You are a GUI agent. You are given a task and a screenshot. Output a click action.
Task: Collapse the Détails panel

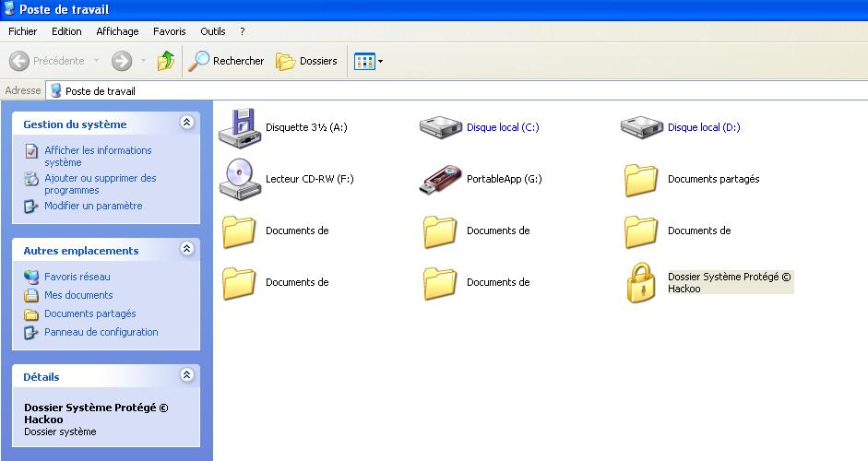coord(187,375)
